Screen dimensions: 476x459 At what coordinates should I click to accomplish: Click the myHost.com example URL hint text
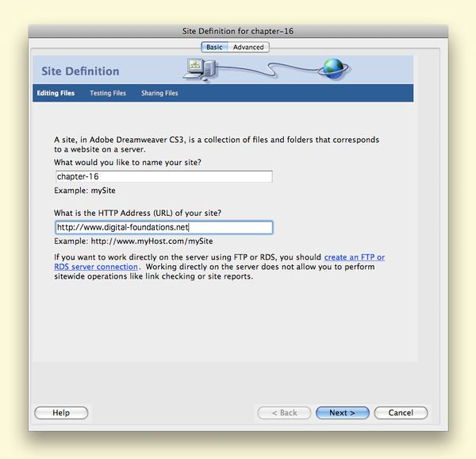pyautogui.click(x=133, y=241)
